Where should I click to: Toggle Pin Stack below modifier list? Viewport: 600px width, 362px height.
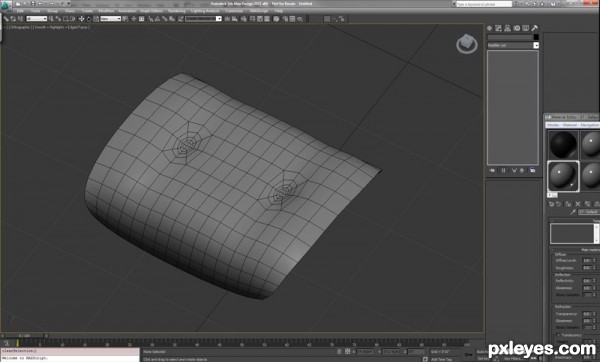click(x=492, y=170)
